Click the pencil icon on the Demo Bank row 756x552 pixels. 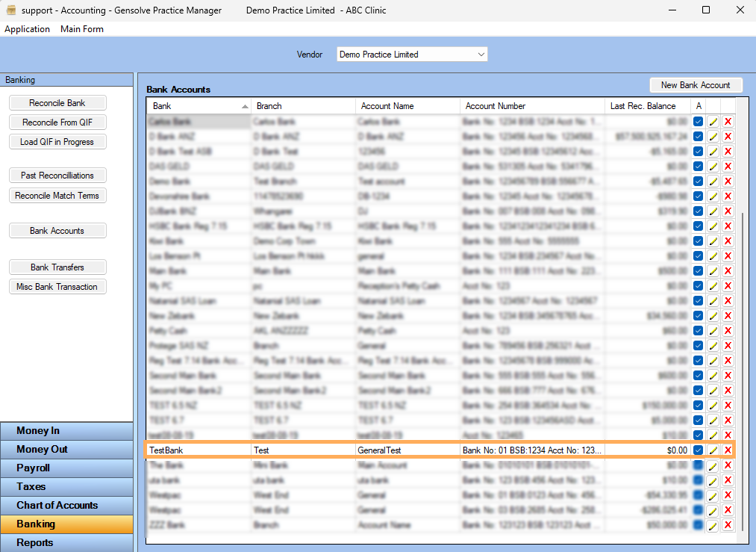point(713,182)
